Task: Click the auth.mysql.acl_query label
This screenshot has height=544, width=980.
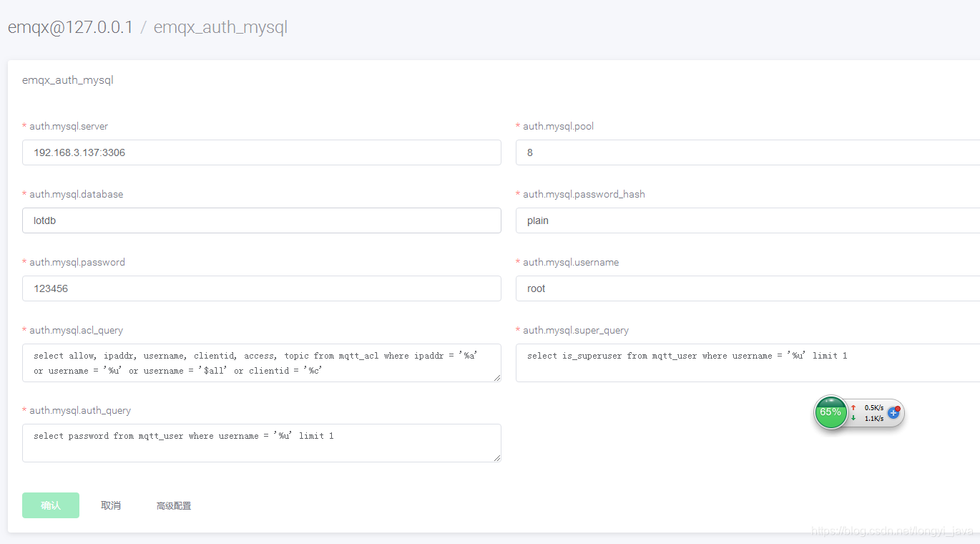Action: (76, 330)
